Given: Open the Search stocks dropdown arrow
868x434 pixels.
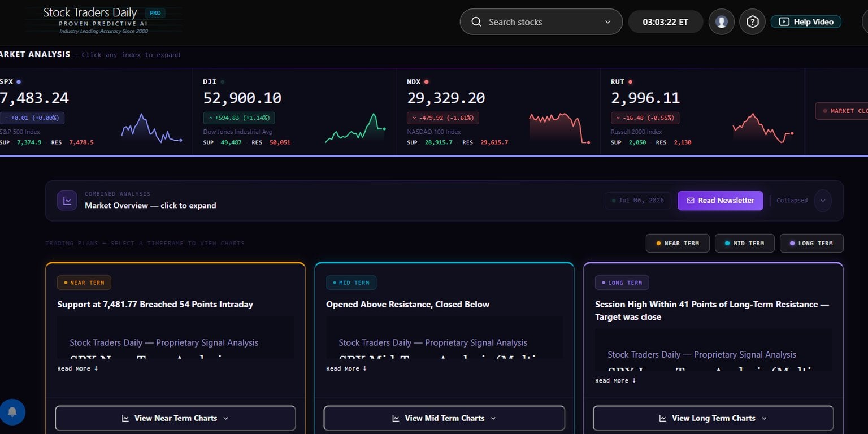Looking at the screenshot, I should (x=608, y=22).
